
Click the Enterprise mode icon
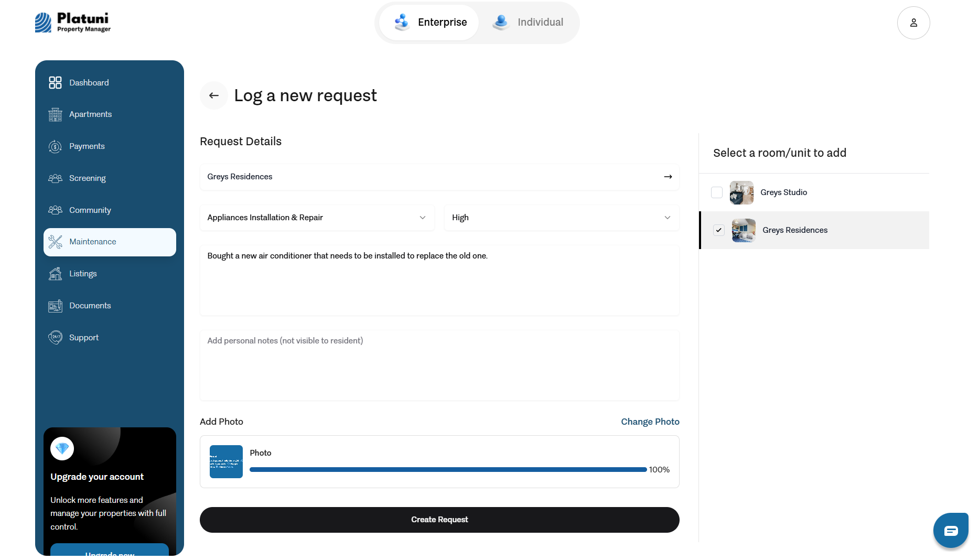coord(402,22)
